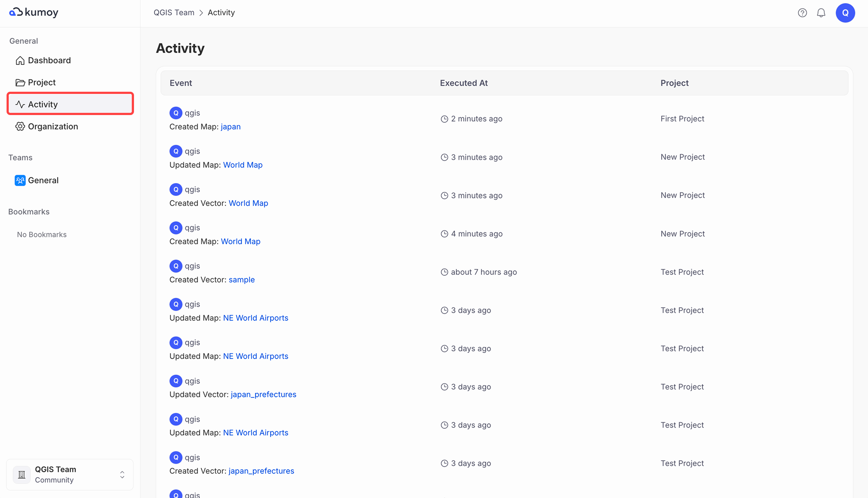Select the Dashboard sidebar icon
The image size is (868, 498).
(20, 60)
